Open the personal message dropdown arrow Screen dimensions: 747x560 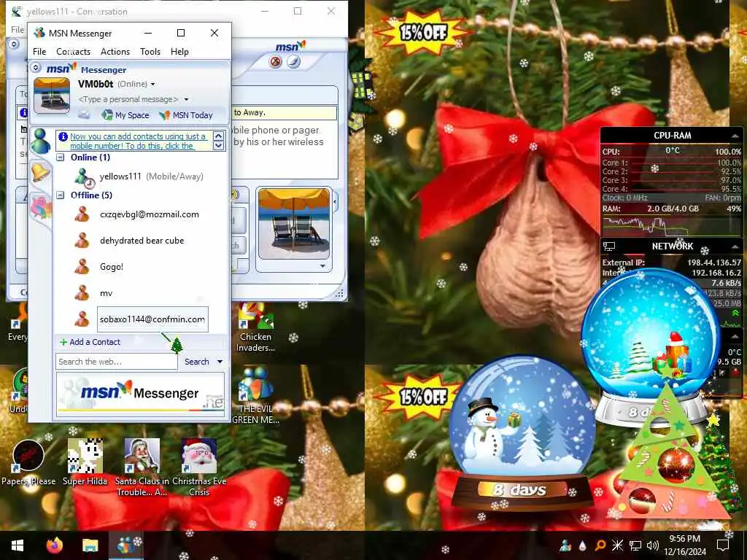pyautogui.click(x=186, y=99)
